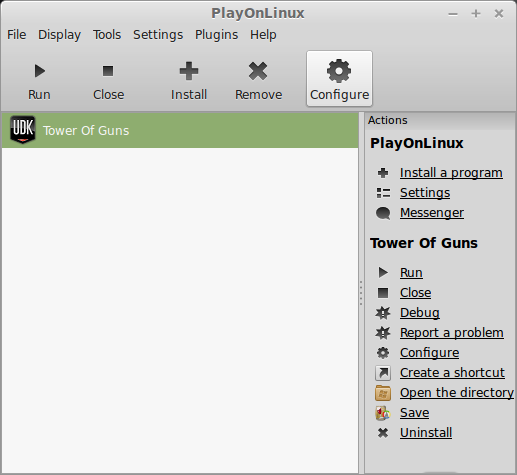The image size is (517, 475).
Task: Open the Help menu
Action: [x=263, y=35]
